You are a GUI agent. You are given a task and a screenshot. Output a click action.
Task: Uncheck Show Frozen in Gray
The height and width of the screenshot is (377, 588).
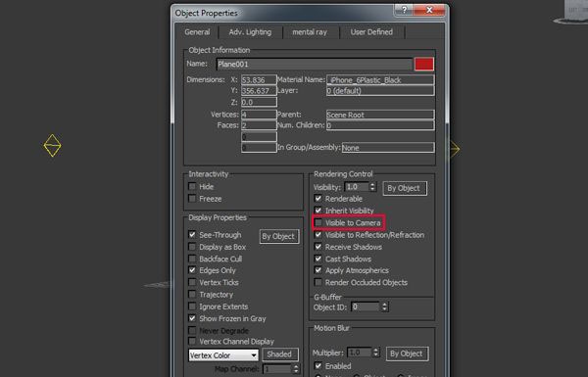coord(192,318)
